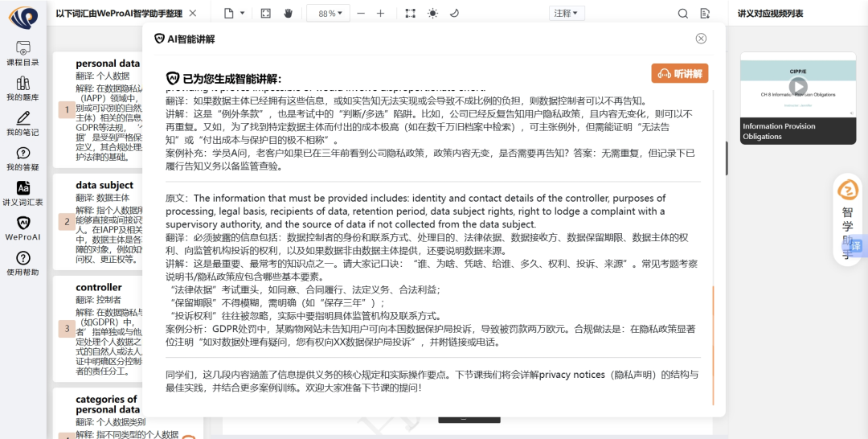Click the page document icon in toolbar
The height and width of the screenshot is (439, 868).
(x=228, y=14)
